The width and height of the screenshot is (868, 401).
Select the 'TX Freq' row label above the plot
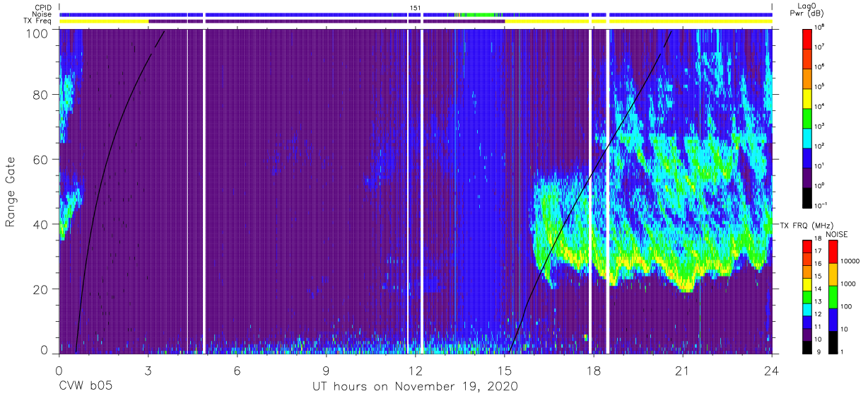point(39,21)
